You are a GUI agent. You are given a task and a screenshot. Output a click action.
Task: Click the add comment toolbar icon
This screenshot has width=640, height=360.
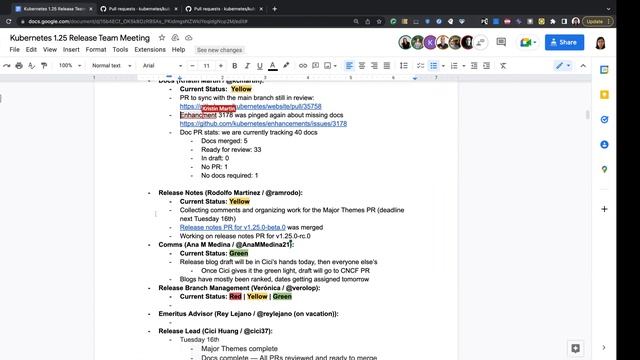click(x=316, y=66)
